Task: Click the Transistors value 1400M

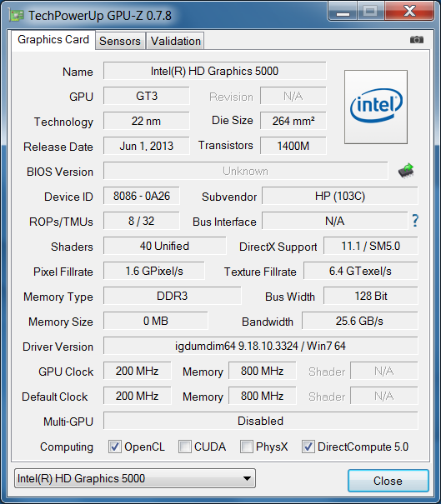Action: point(293,147)
